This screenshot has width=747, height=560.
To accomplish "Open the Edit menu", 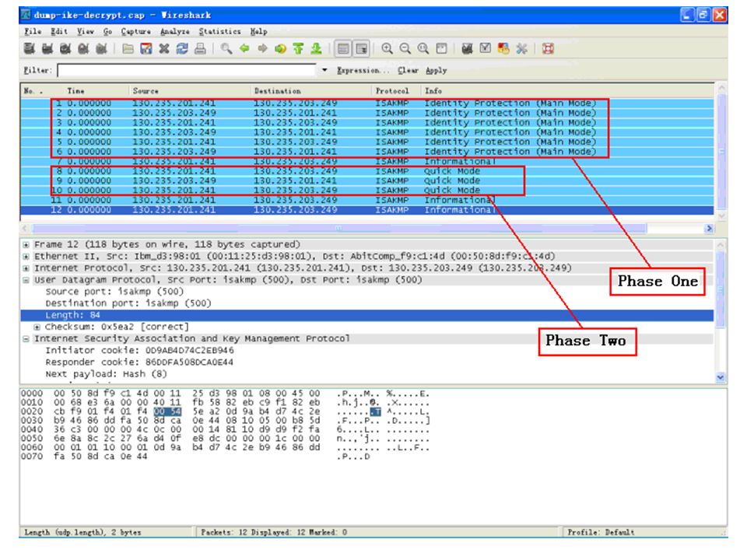I will (x=59, y=31).
